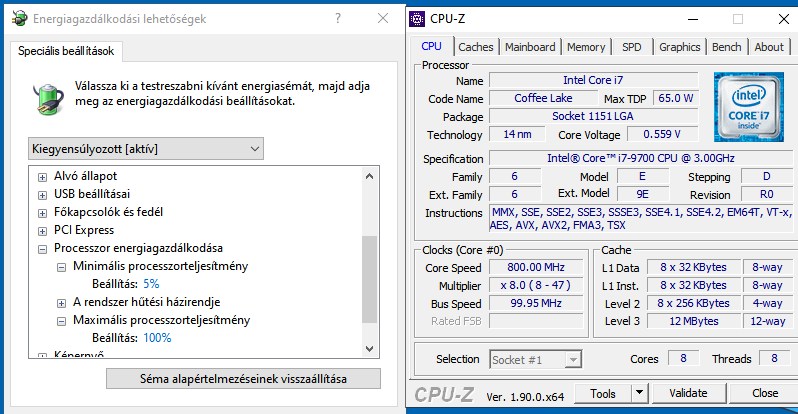798x414 pixels.
Task: Collapse the Processzor energiagazdálkodása node
Action: (x=43, y=249)
